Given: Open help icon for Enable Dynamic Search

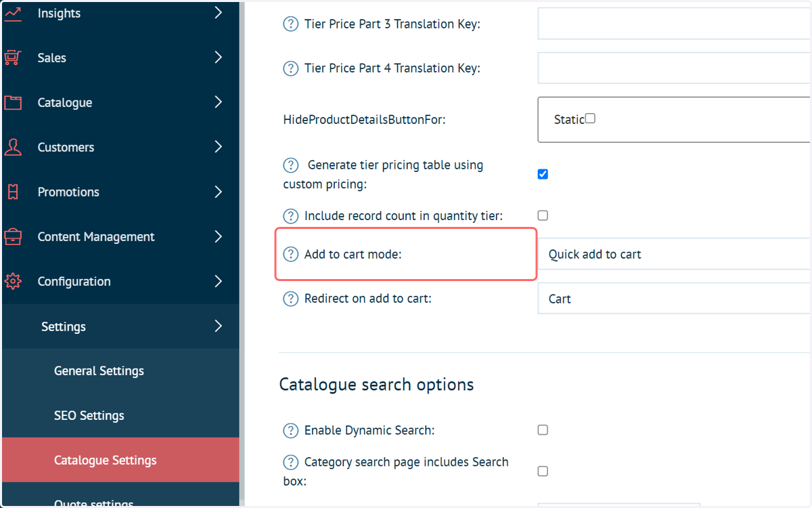Looking at the screenshot, I should pyautogui.click(x=290, y=431).
